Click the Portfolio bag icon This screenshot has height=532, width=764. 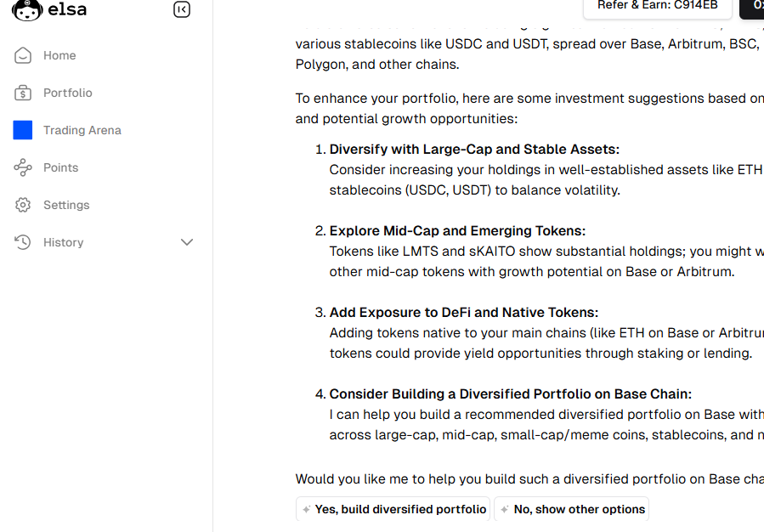point(23,93)
